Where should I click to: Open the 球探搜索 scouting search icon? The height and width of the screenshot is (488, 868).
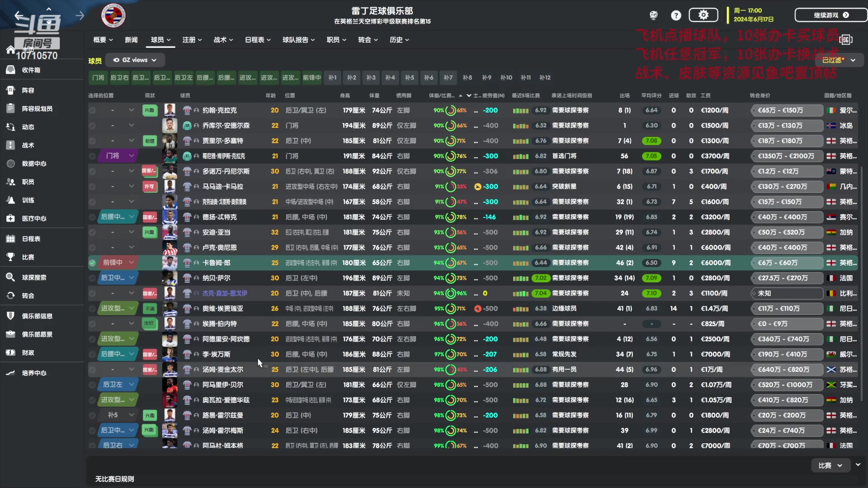click(10, 277)
